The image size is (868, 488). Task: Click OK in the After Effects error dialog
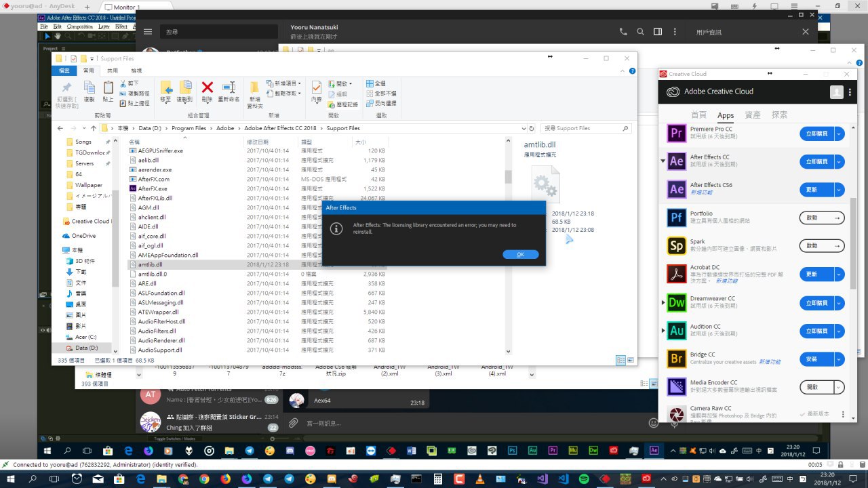[x=520, y=255]
